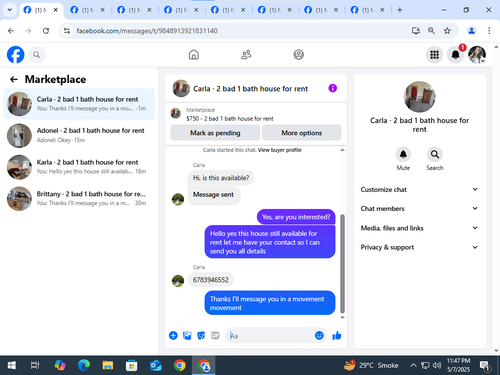Switch to the second Facebook browser tab
500x375 pixels.
coord(88,10)
